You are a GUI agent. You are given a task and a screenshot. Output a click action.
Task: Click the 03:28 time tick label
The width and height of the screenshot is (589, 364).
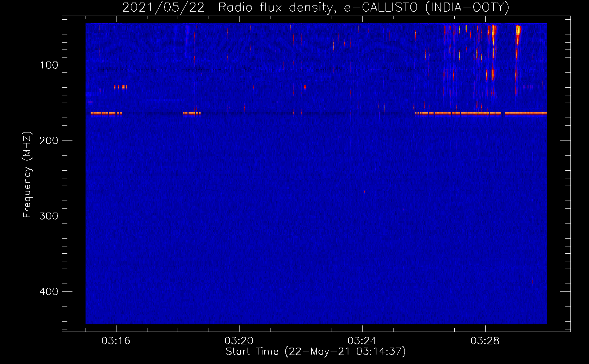[485, 341]
